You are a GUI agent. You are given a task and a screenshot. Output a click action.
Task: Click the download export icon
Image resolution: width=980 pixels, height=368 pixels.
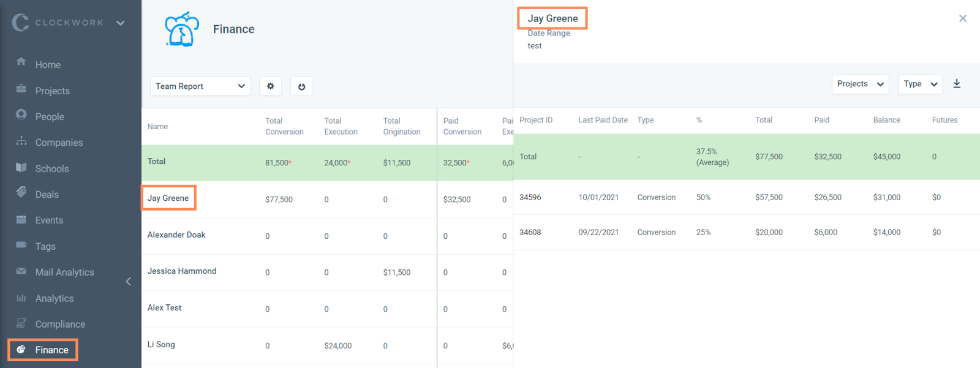tap(957, 84)
